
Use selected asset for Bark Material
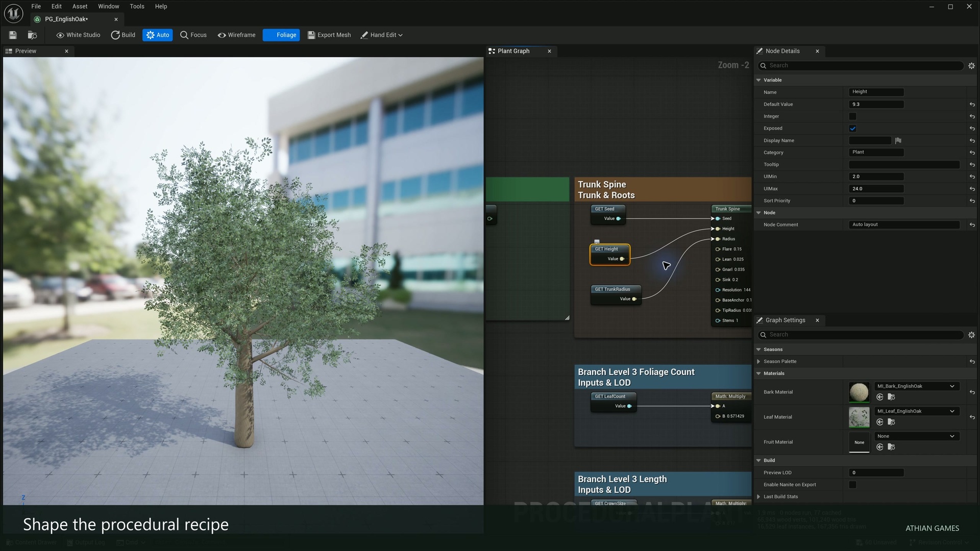880,397
